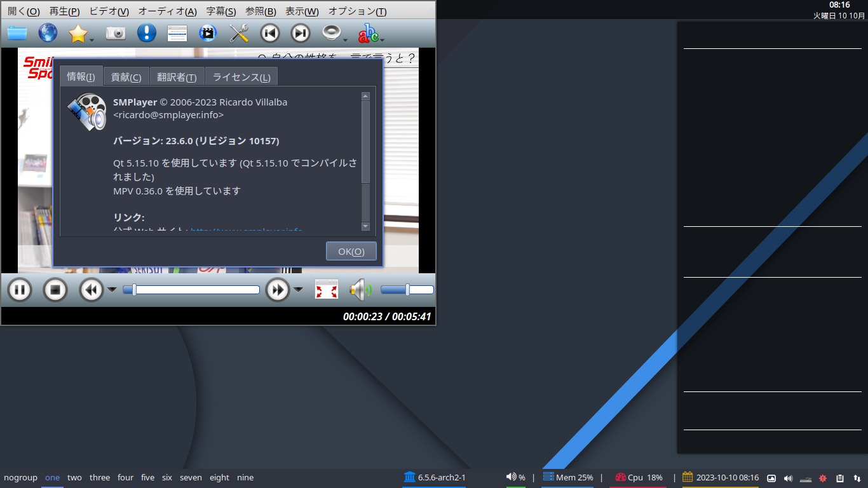Open Favorites via the star icon
868x488 pixels.
78,33
